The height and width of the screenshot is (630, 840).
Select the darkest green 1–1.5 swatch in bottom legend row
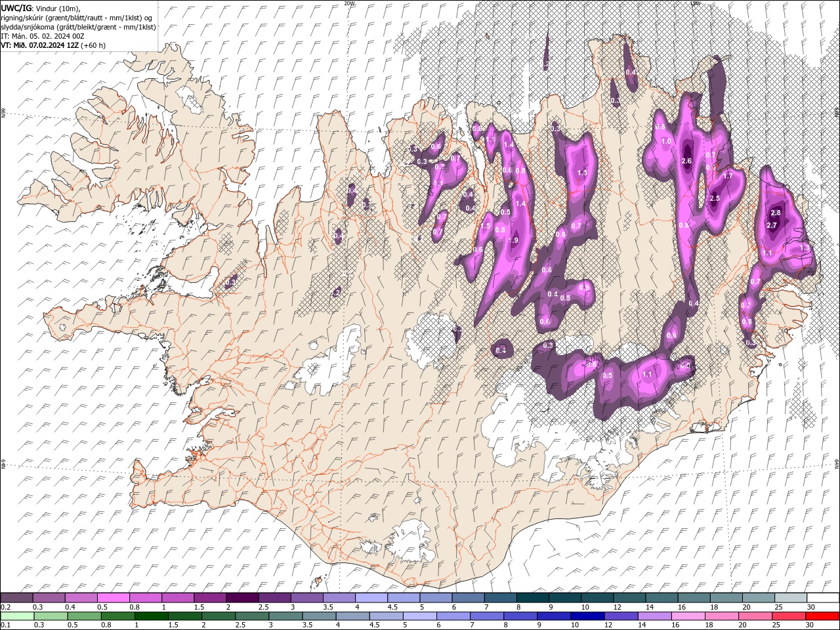coord(152,616)
